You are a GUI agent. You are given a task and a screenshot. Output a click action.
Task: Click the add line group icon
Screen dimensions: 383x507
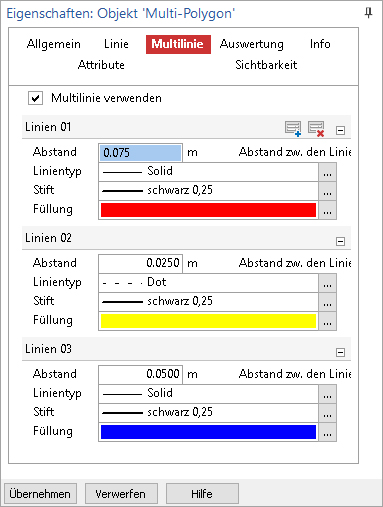(x=293, y=129)
